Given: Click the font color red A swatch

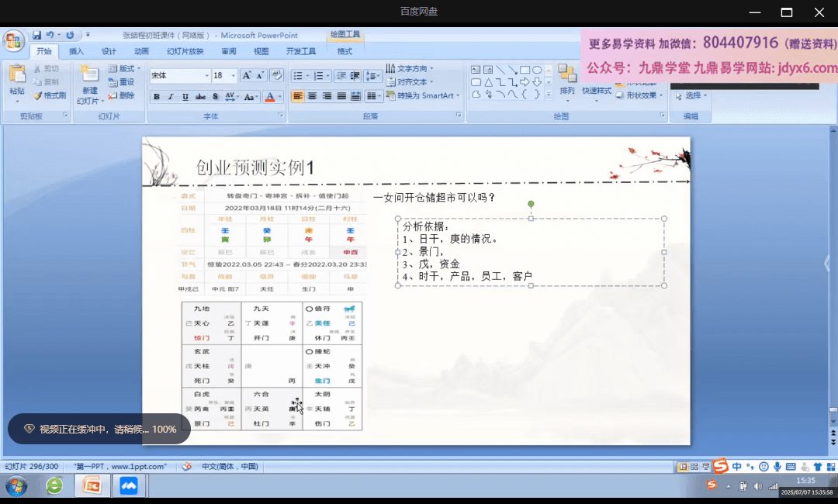Looking at the screenshot, I should pos(269,97).
